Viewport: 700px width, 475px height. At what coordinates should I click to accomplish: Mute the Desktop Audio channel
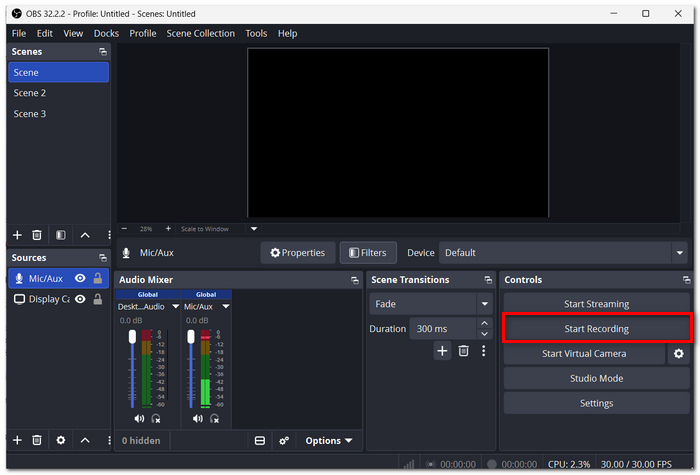pos(139,418)
